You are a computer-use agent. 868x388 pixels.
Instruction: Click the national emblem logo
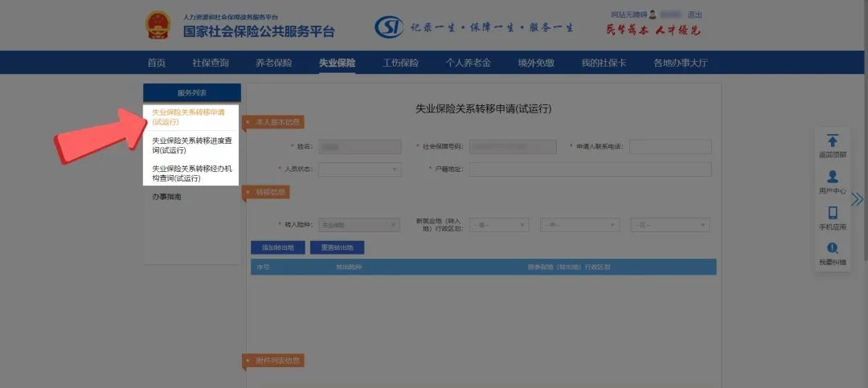click(158, 25)
